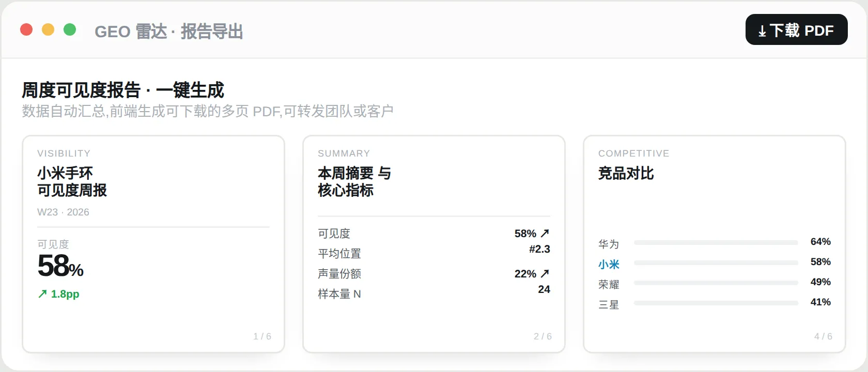Click the W23 · 2026 week label

(63, 212)
